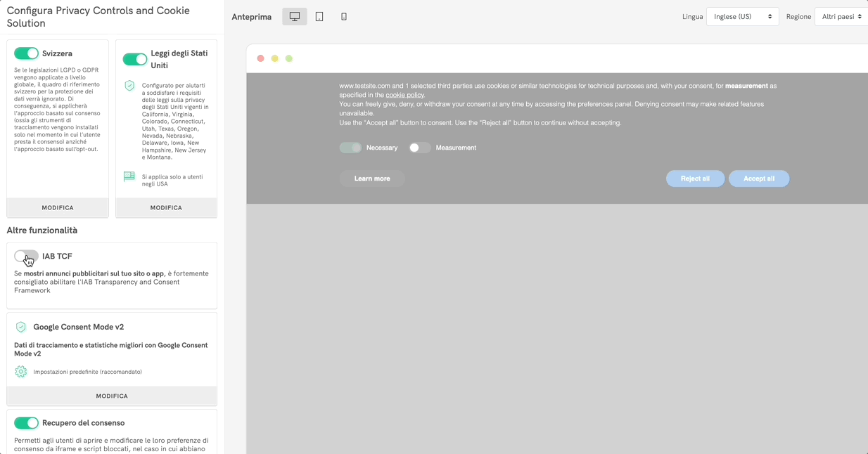
Task: Turn off Recupero del consenso toggle
Action: [27, 423]
